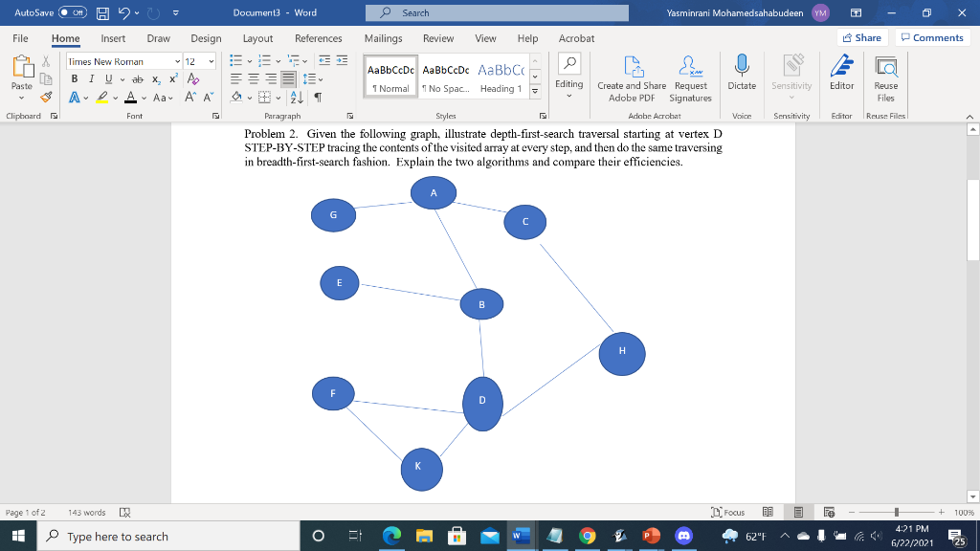Switch to the References ribbon tab
The width and height of the screenshot is (980, 551).
(318, 38)
